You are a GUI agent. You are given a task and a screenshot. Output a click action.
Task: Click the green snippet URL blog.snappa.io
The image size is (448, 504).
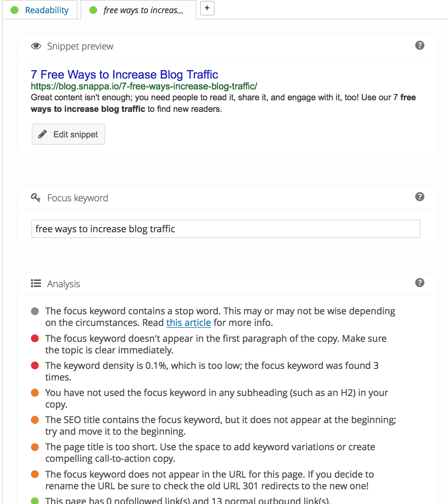click(x=144, y=86)
